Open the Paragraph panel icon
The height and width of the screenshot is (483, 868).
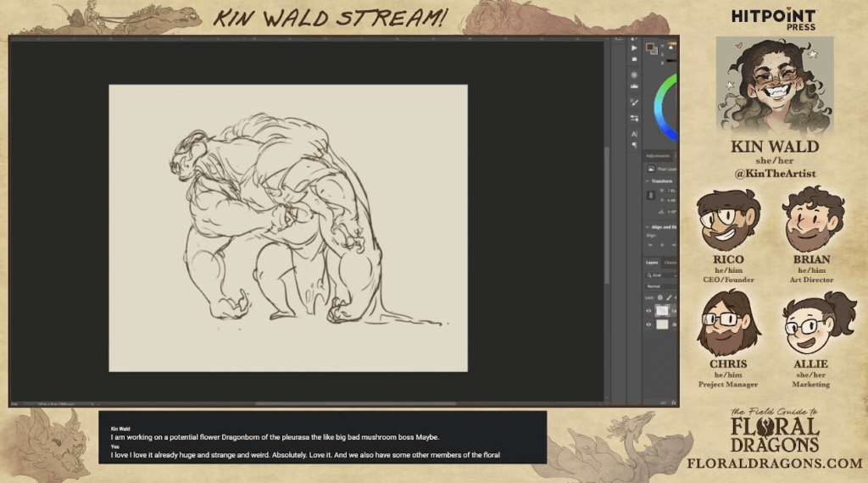(634, 146)
